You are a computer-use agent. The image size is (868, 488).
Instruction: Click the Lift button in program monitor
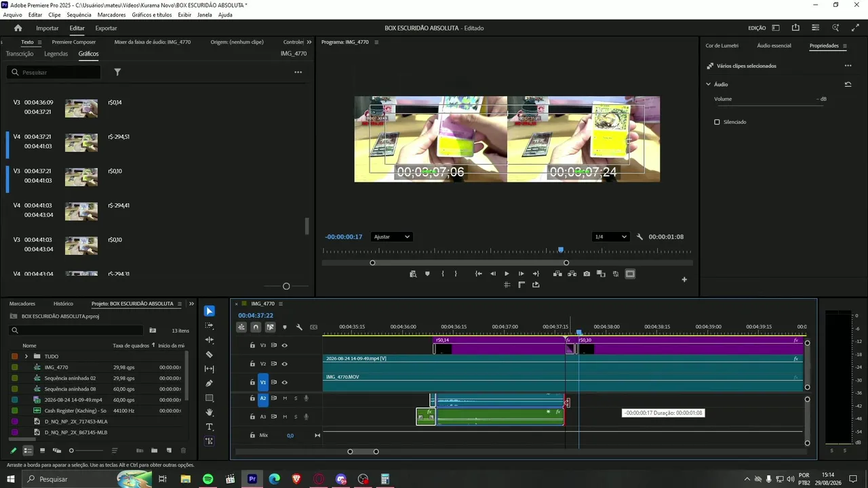click(x=557, y=274)
